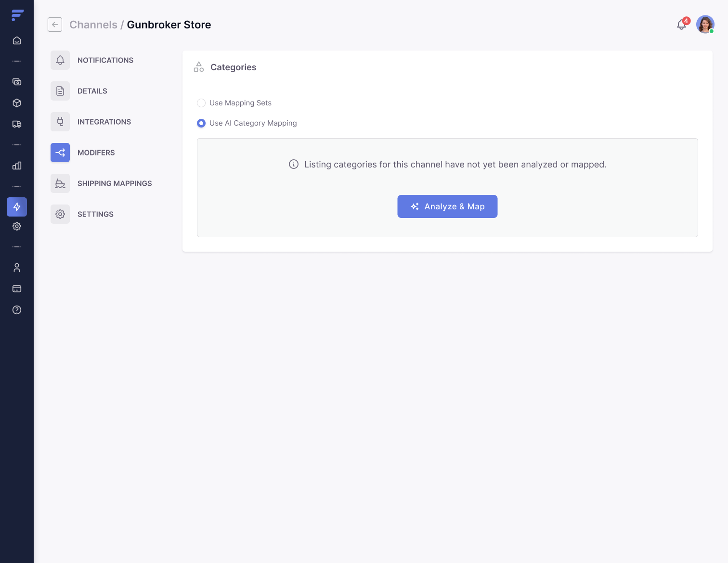Click the Settings gear tile icon

[60, 214]
